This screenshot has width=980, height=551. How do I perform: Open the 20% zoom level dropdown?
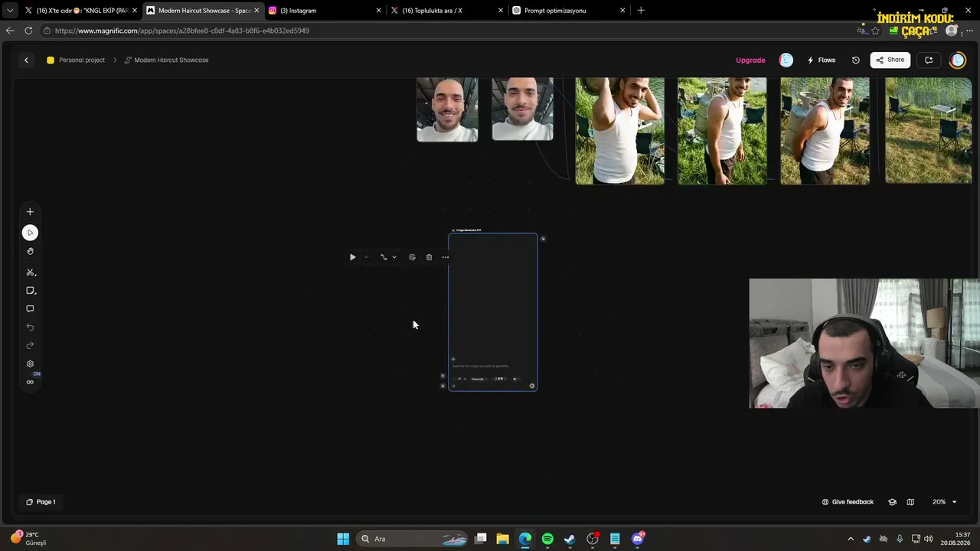click(x=944, y=502)
